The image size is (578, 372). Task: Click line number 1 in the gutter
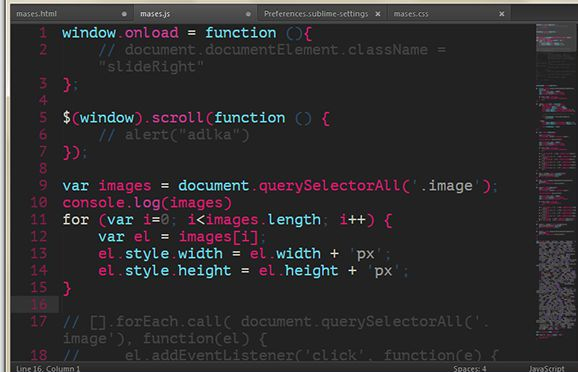coord(43,33)
